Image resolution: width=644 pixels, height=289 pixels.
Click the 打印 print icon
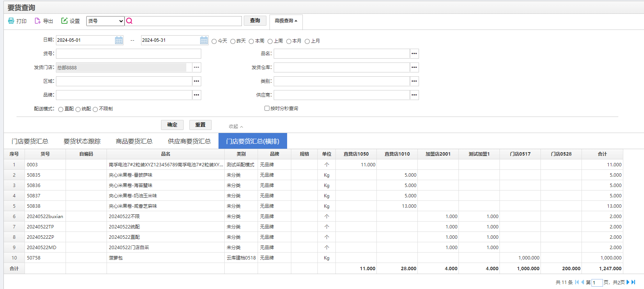pos(11,21)
